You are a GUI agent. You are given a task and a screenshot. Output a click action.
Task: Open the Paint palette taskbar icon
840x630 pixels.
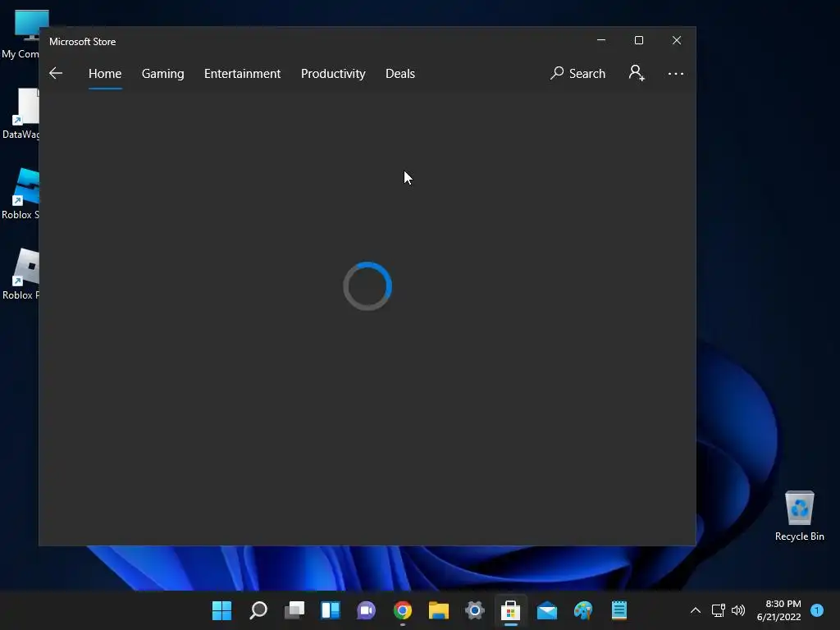click(x=583, y=610)
